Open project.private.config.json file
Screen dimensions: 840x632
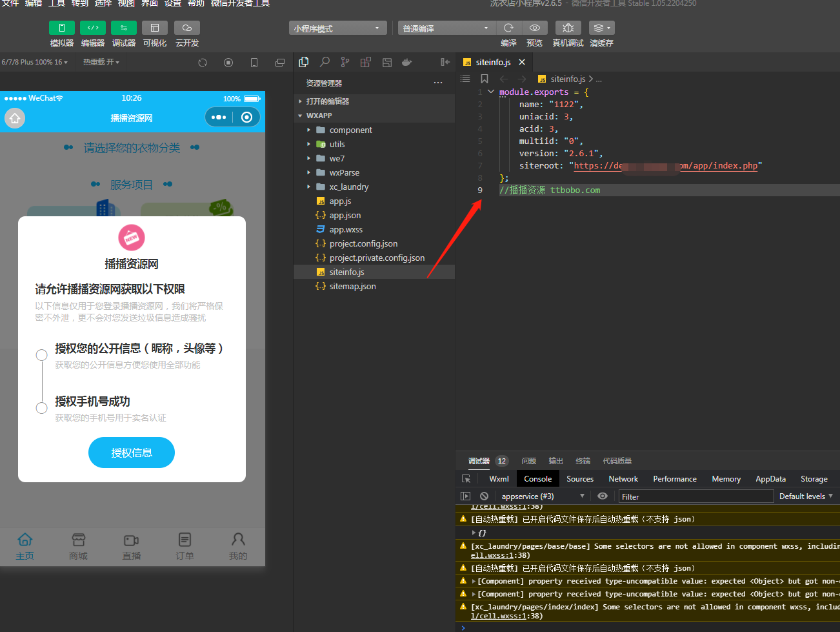[x=374, y=258]
